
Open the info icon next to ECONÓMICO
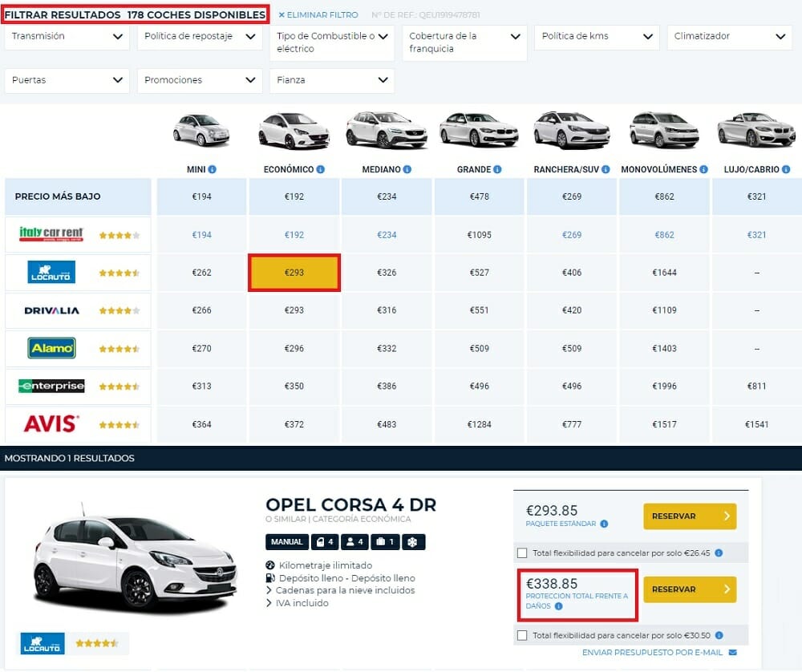click(x=321, y=169)
